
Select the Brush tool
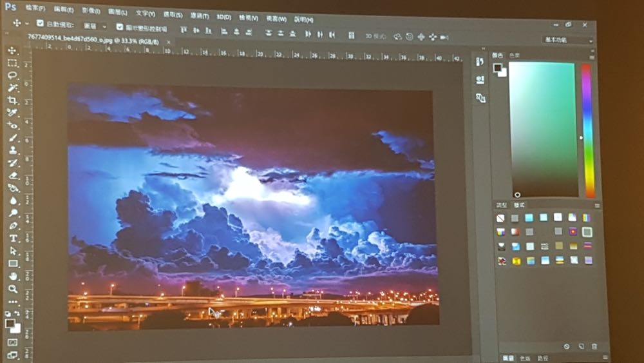click(x=13, y=138)
